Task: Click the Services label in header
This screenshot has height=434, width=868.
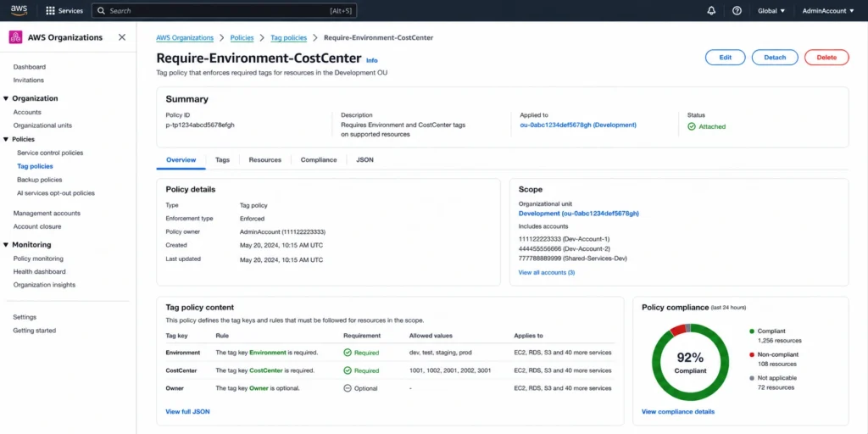Action: pos(70,10)
